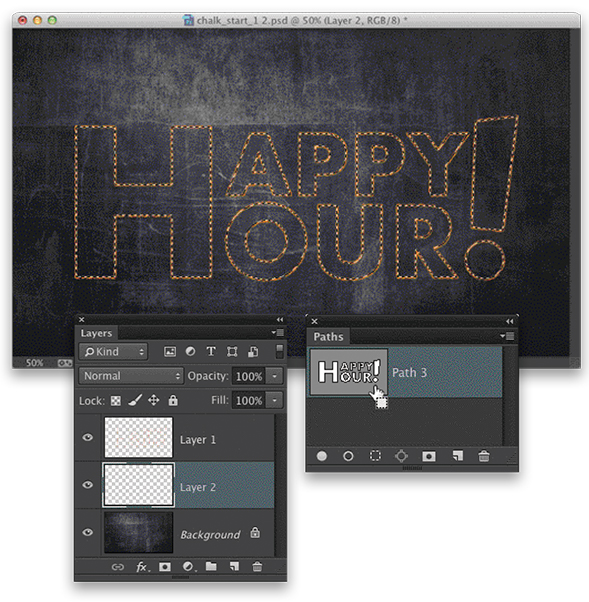Add a layer style fx icon
Viewport: 589px width, 602px height.
(142, 567)
